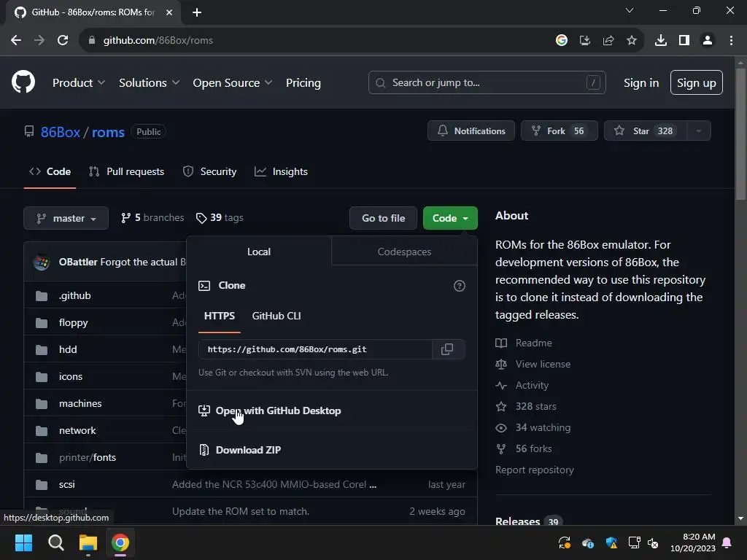Open the star lists dropdown arrow
Screen dimensions: 747x560
tap(699, 131)
